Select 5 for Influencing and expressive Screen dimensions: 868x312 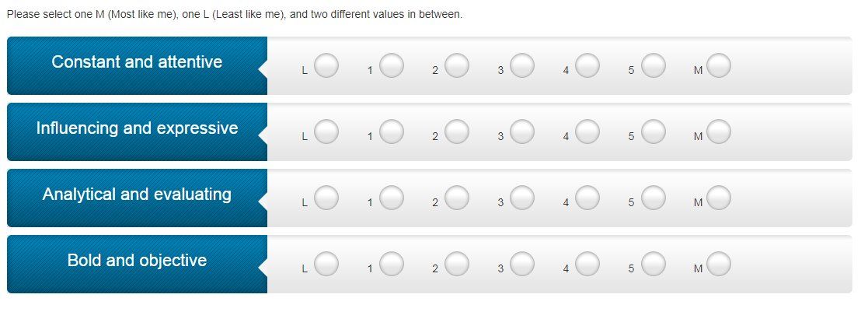(x=653, y=132)
